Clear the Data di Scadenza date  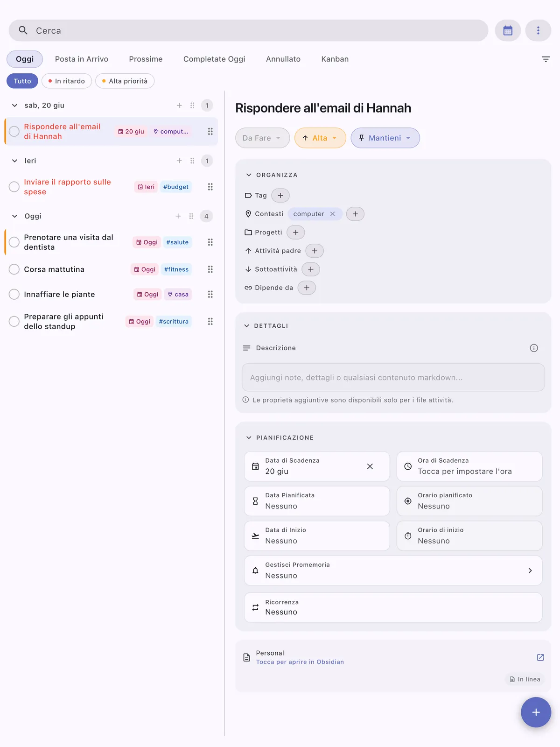point(370,466)
